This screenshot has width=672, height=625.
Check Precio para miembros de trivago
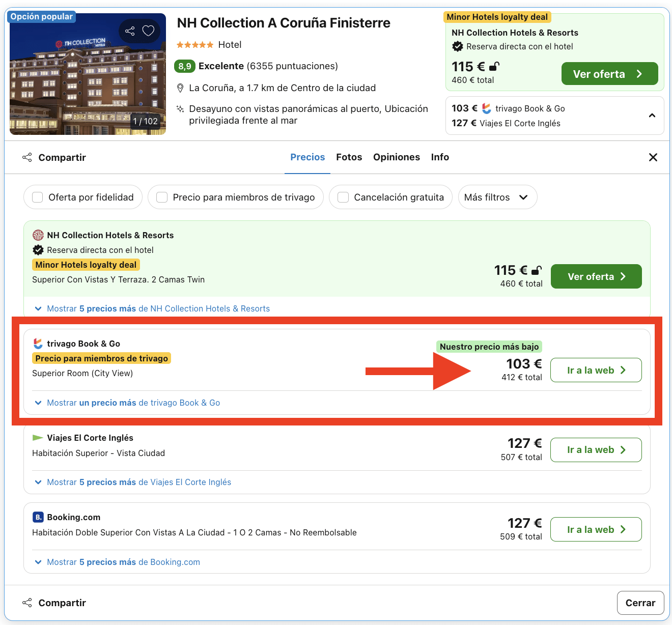tap(161, 197)
